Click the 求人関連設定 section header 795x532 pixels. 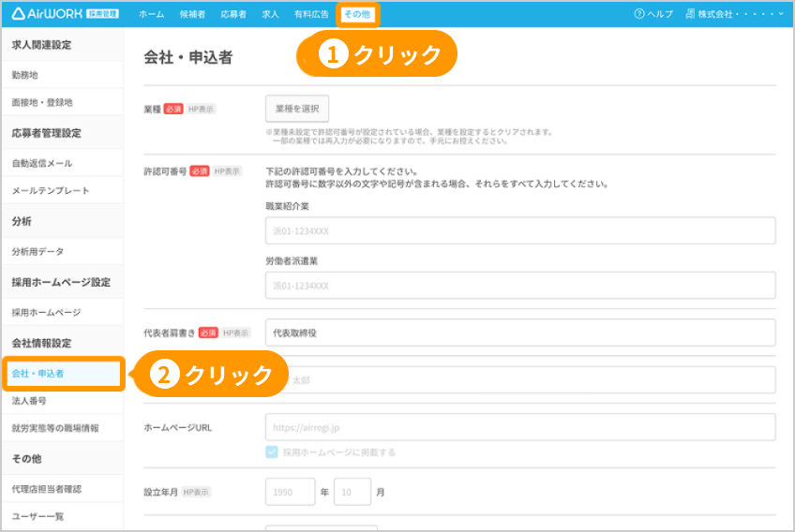(x=41, y=45)
